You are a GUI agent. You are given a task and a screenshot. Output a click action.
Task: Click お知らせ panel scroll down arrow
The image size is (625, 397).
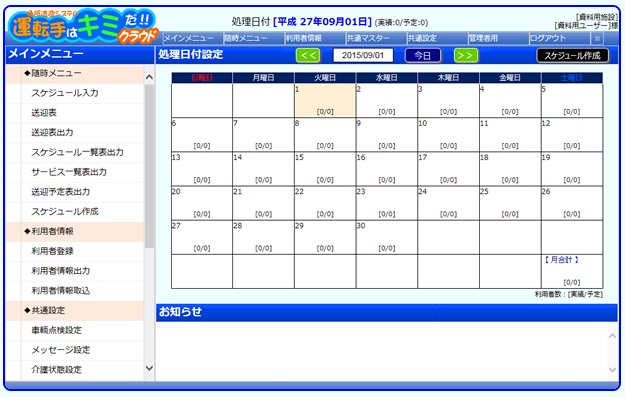[x=613, y=369]
